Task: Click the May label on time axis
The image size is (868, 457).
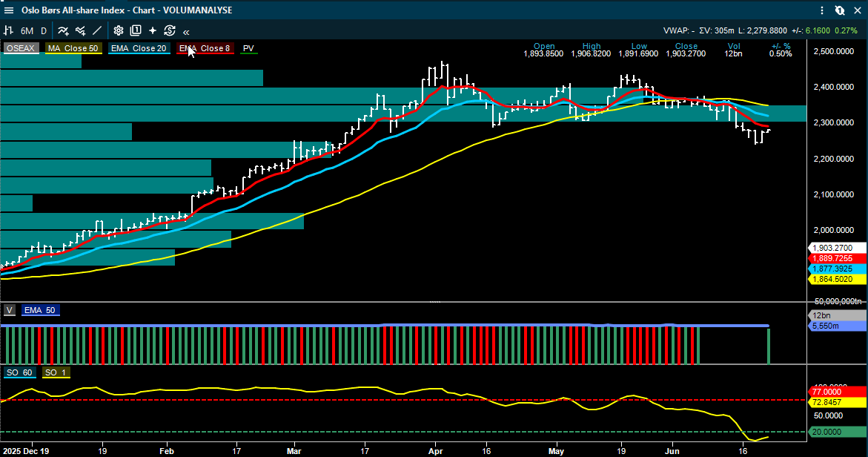Action: click(x=557, y=451)
